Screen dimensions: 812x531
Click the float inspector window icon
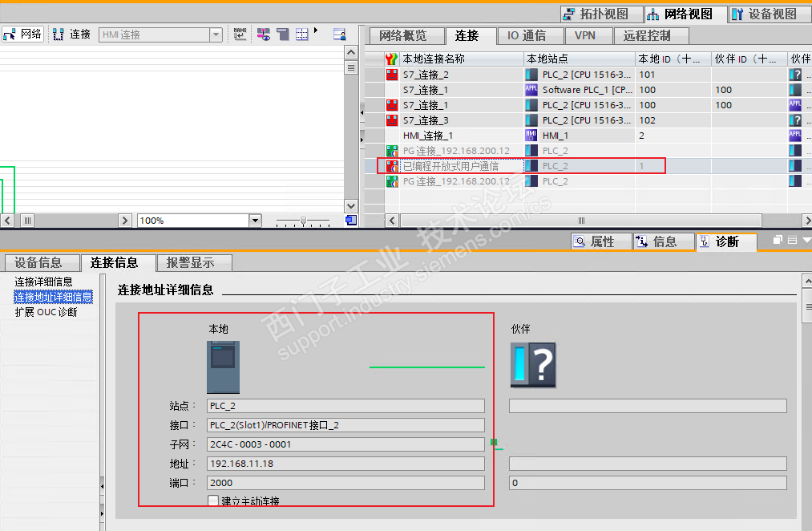click(x=778, y=240)
